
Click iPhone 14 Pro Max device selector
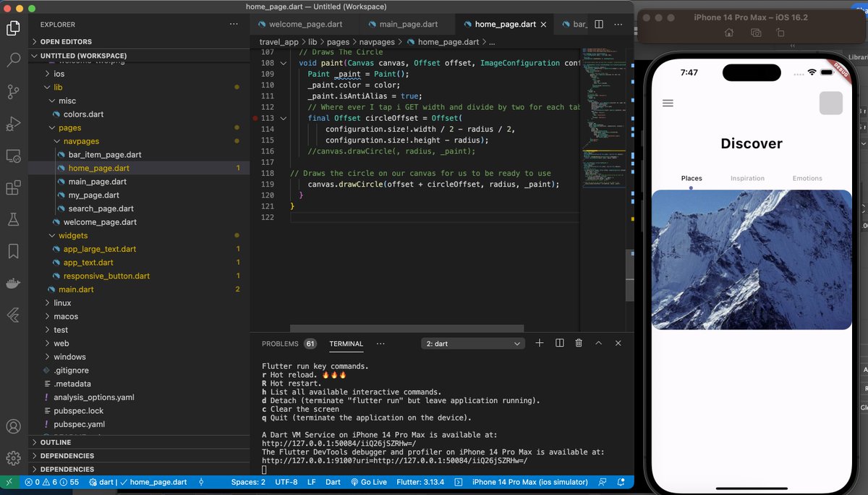(x=530, y=482)
